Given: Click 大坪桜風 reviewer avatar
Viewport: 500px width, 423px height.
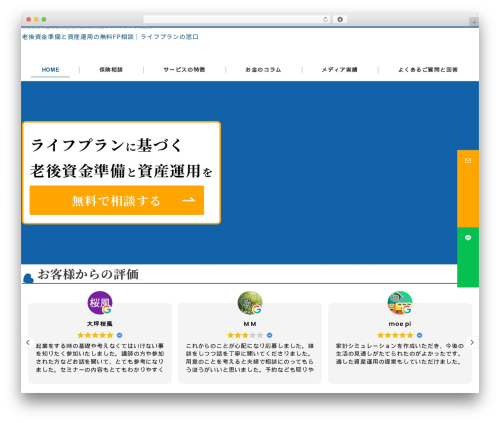Looking at the screenshot, I should pyautogui.click(x=100, y=303).
